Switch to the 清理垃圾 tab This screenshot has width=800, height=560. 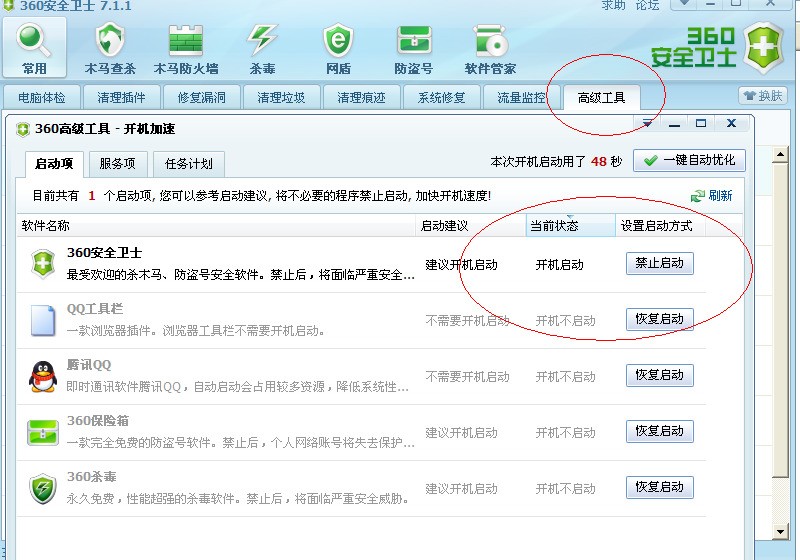coord(281,97)
